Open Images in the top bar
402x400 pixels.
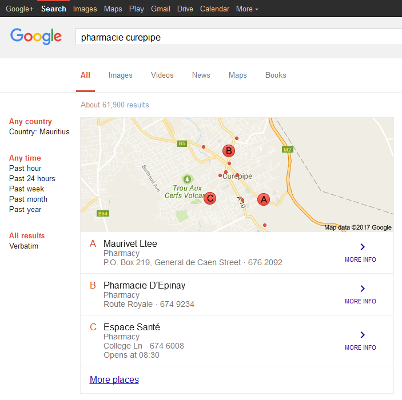click(85, 9)
